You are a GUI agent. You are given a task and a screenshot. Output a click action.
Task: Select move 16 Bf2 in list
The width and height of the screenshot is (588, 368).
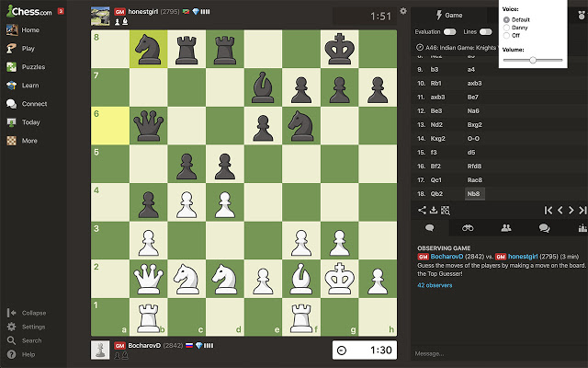[435, 166]
